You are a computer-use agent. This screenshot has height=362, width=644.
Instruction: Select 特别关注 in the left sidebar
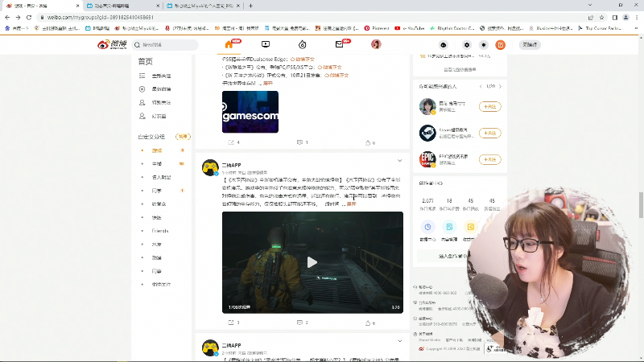(x=161, y=103)
